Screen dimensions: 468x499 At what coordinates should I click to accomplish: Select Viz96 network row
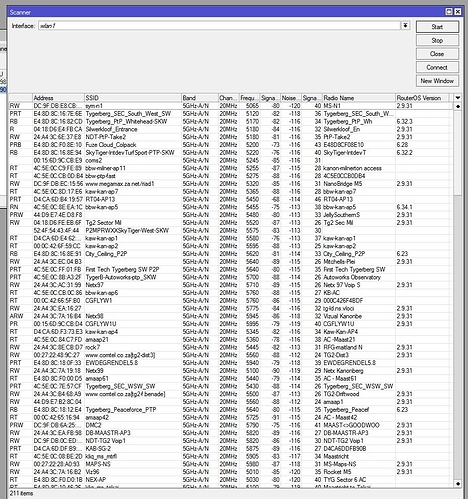[231, 472]
